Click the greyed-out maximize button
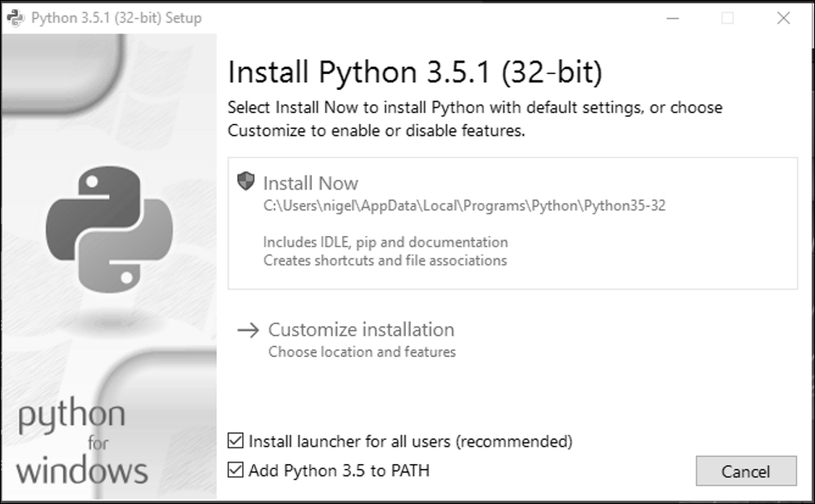815x504 pixels. 728,17
